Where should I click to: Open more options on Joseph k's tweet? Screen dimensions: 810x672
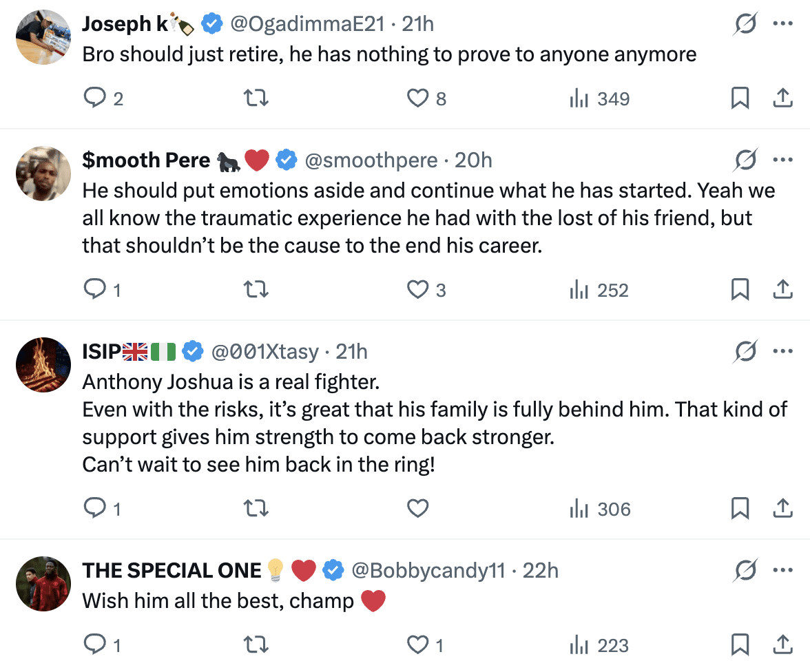coord(783,24)
